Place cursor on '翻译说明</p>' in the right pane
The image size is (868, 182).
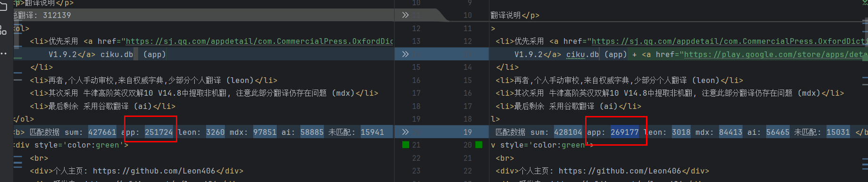tap(515, 16)
